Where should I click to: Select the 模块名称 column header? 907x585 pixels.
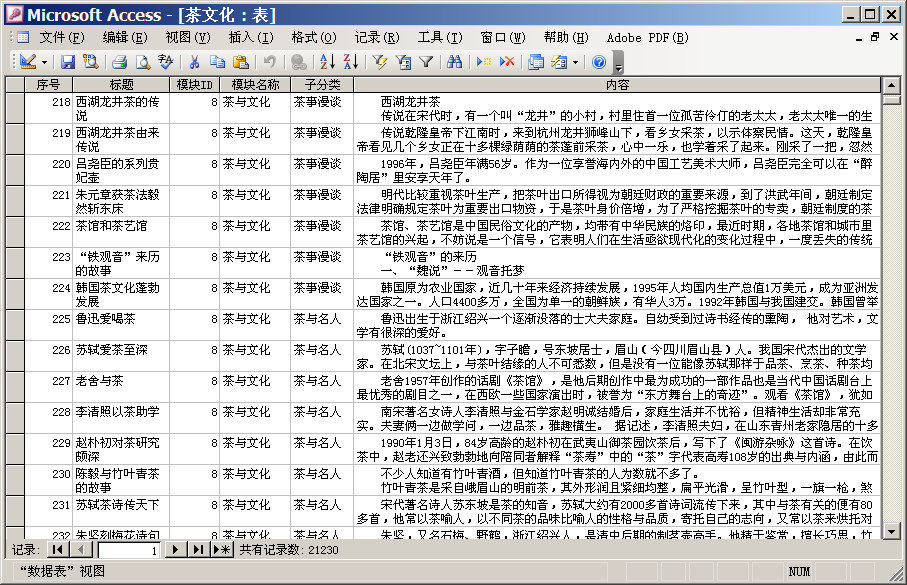(255, 84)
